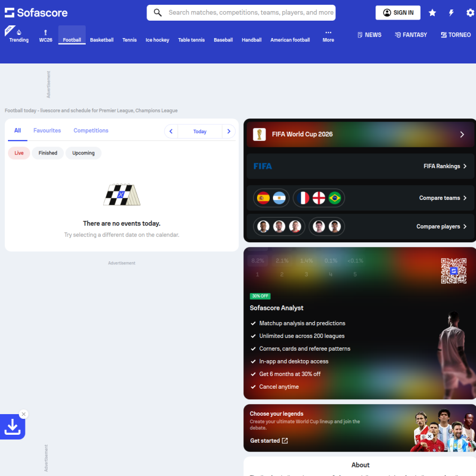This screenshot has height=476, width=476.
Task: Click the 30% OFF badge
Action: pos(260,296)
